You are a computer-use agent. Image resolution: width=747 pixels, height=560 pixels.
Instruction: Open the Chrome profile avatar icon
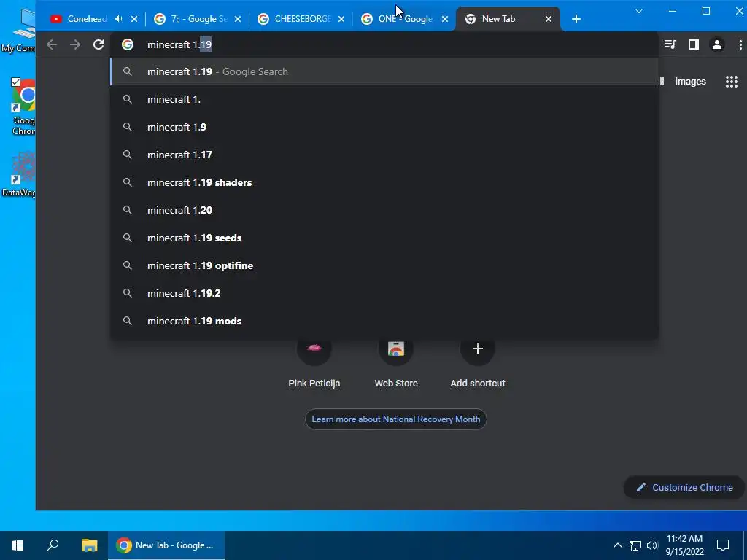[x=716, y=44]
